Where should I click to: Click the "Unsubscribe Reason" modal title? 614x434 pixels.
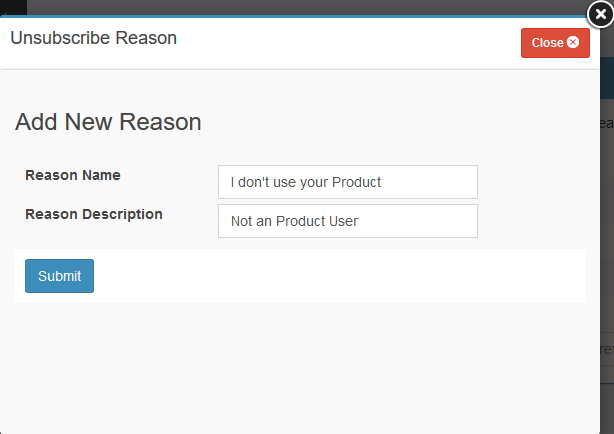tap(93, 39)
